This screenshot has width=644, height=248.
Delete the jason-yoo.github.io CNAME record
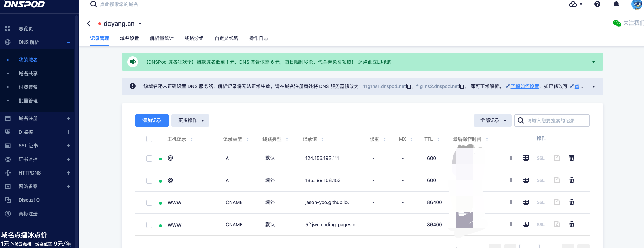coord(571,202)
